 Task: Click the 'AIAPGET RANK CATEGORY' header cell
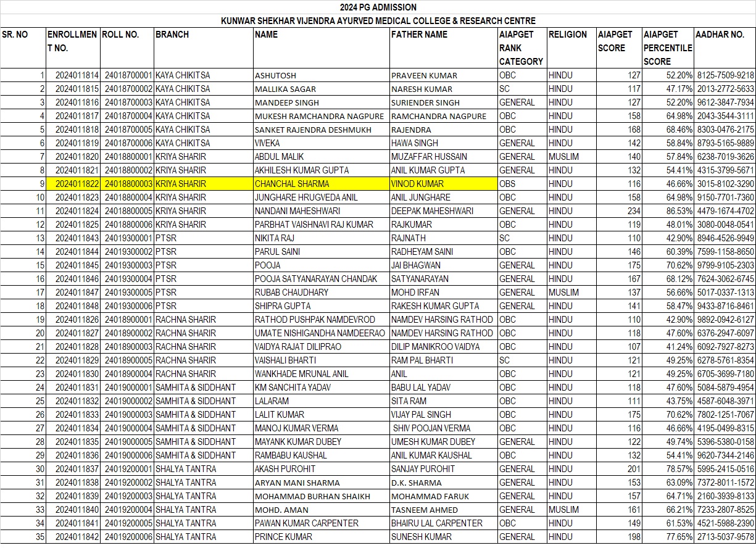pyautogui.click(x=522, y=48)
